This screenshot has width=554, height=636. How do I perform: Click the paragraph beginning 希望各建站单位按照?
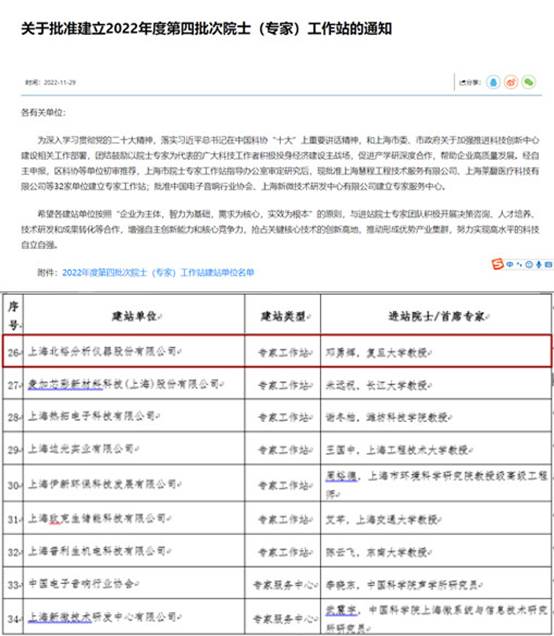280,229
